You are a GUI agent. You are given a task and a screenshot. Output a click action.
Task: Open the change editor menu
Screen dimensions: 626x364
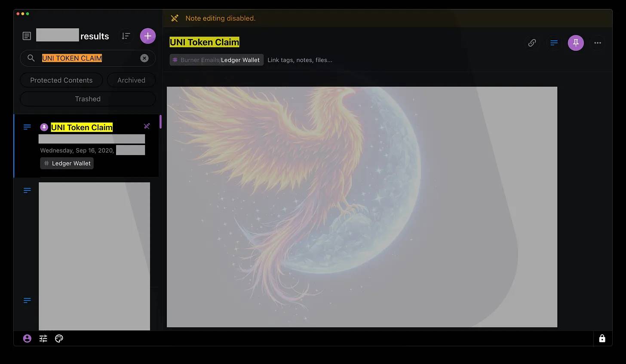coord(554,43)
